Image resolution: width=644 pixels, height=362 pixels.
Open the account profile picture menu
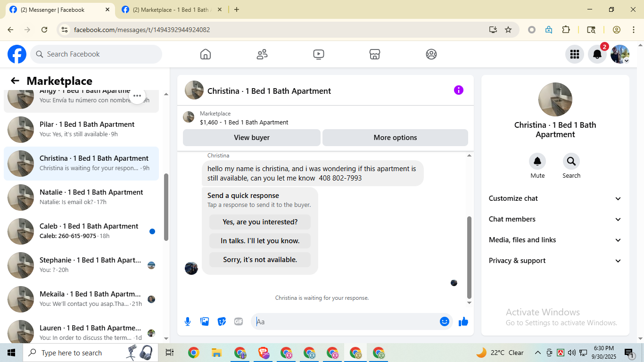619,54
